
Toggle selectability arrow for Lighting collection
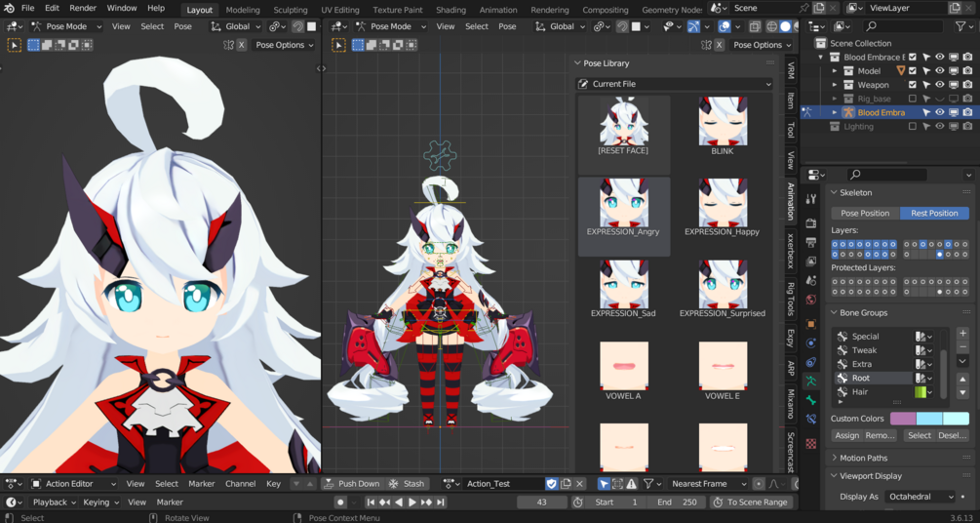click(926, 127)
